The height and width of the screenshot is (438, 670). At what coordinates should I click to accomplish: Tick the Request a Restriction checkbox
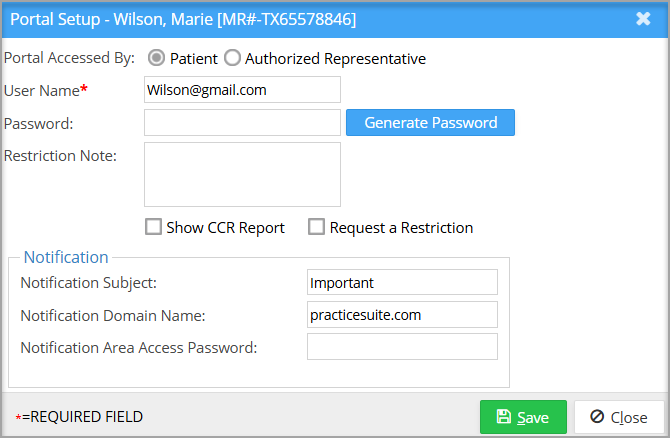[316, 227]
